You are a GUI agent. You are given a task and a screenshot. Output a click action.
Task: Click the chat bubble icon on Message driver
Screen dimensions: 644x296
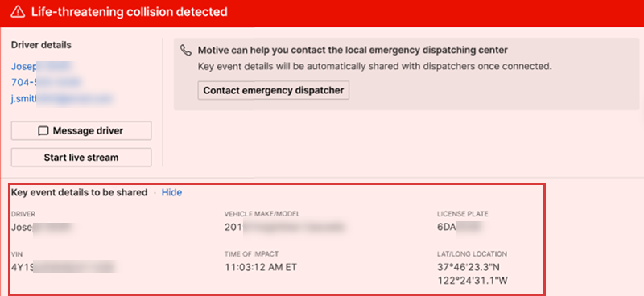coord(43,131)
